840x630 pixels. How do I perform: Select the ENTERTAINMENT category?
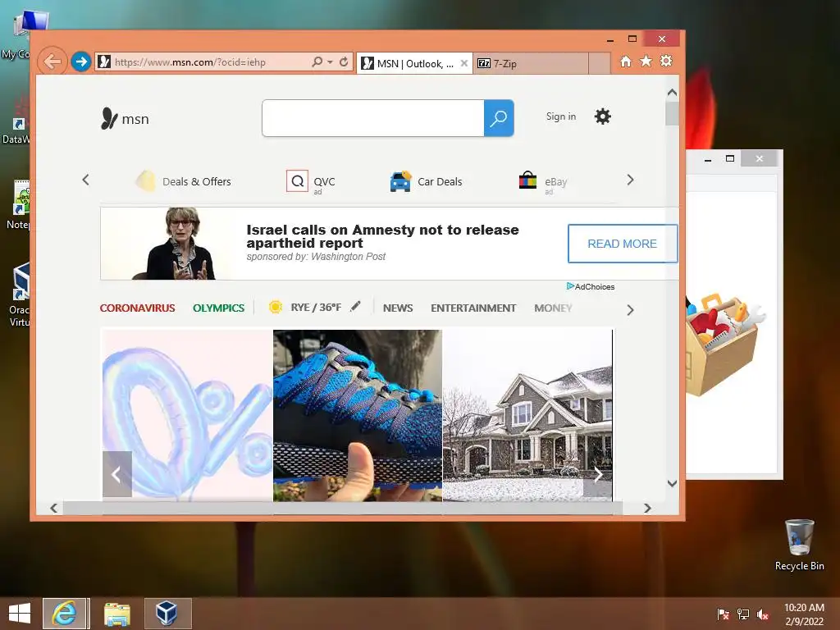click(x=473, y=308)
